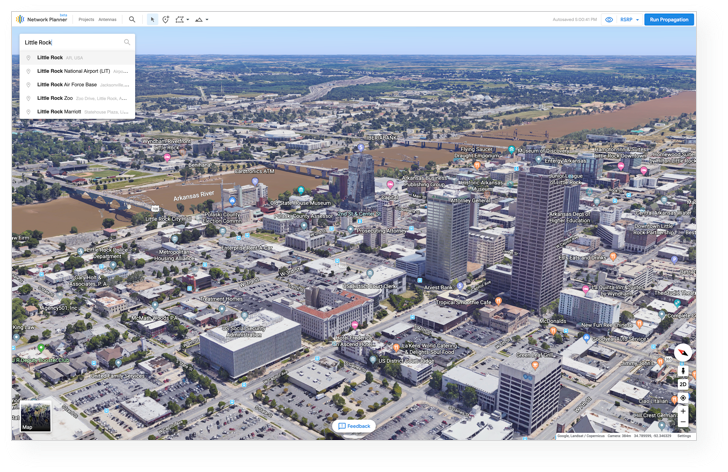
Task: Click the Old State House Museum label
Action: click(x=300, y=203)
